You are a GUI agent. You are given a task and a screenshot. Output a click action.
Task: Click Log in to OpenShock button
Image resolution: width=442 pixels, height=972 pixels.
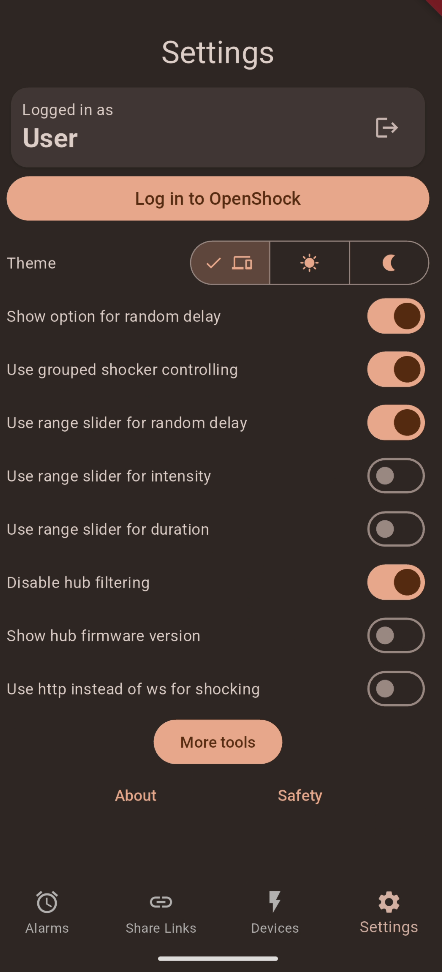(218, 198)
